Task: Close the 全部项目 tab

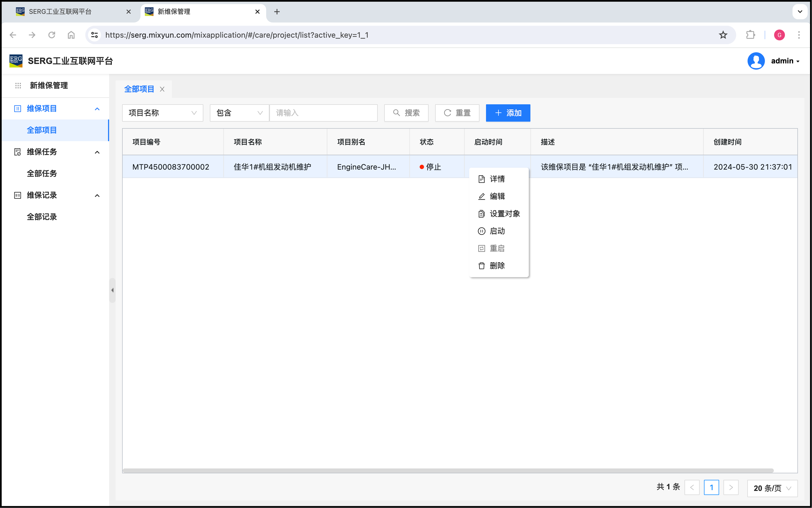Action: coord(162,89)
